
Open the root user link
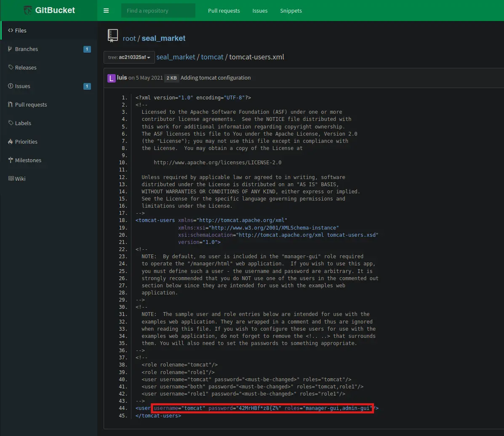tap(129, 38)
